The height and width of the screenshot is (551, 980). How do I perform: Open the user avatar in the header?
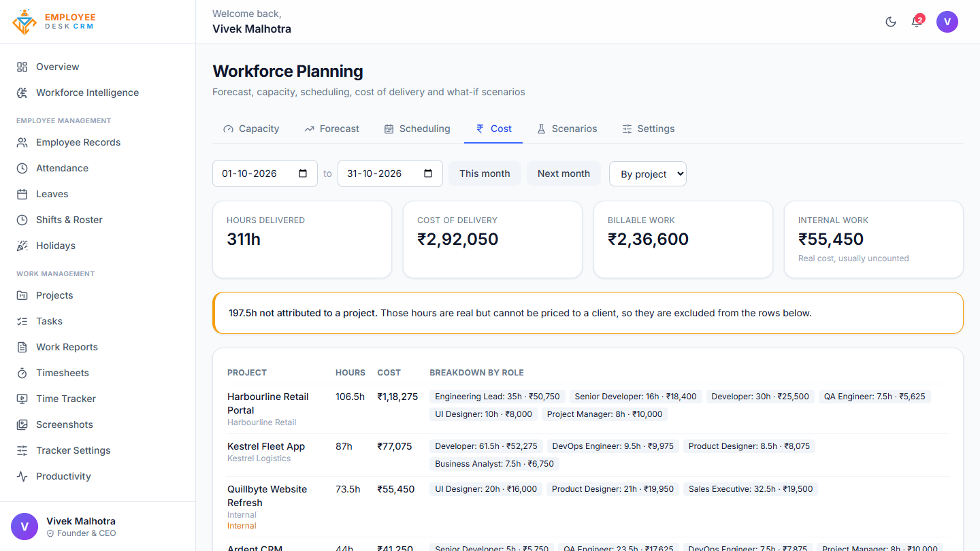point(947,22)
